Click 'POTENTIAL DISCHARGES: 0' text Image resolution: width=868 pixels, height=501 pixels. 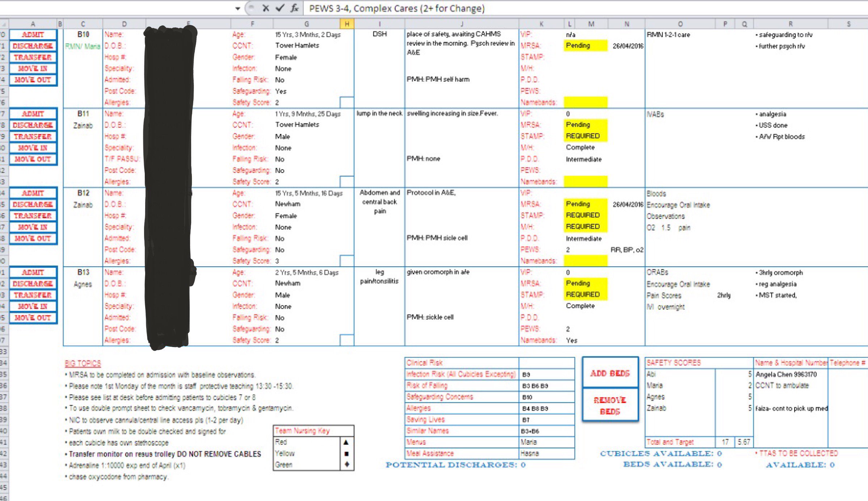click(x=455, y=465)
